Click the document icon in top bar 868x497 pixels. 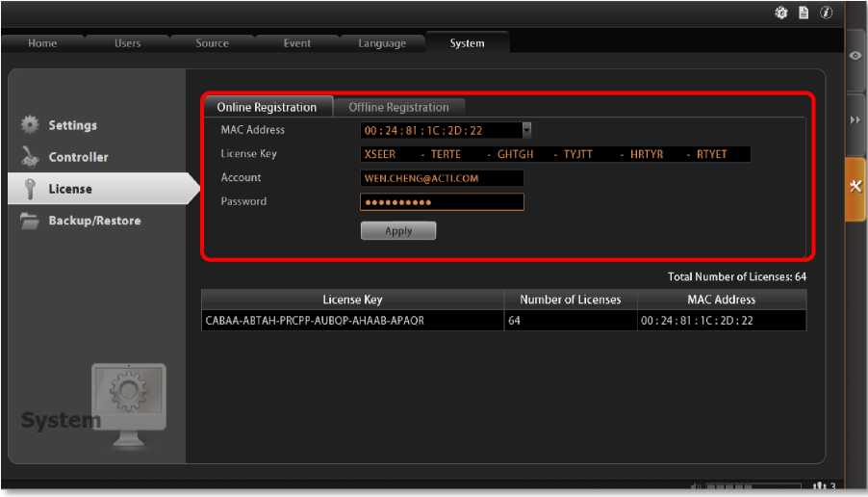(804, 13)
